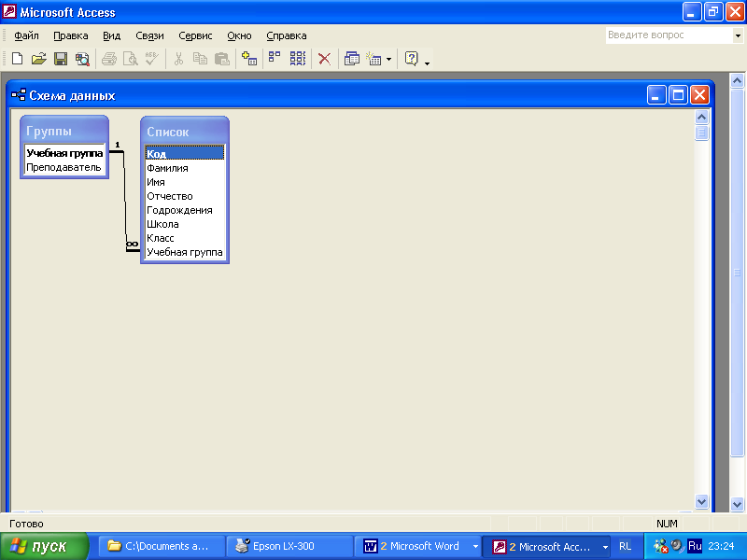Click the Spelling check icon
The height and width of the screenshot is (560, 747).
152,59
